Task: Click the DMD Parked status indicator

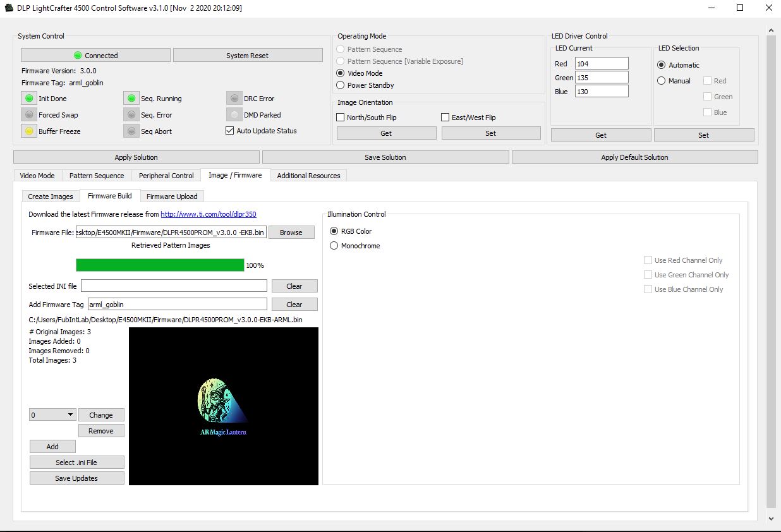Action: point(234,115)
